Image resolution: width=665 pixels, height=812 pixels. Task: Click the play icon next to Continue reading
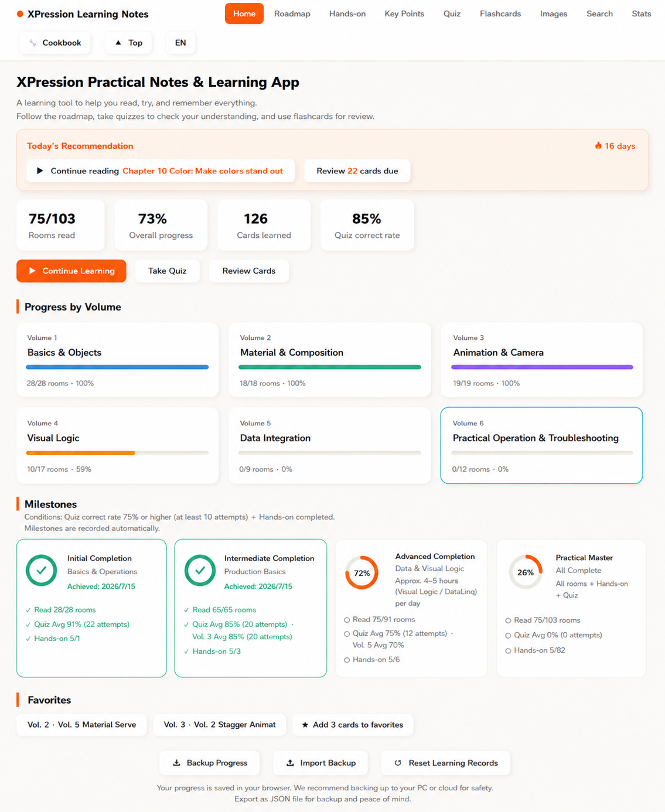pos(40,171)
